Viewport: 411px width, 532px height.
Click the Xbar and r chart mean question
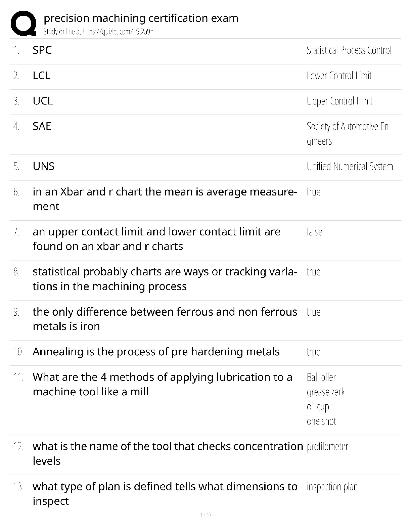point(165,199)
